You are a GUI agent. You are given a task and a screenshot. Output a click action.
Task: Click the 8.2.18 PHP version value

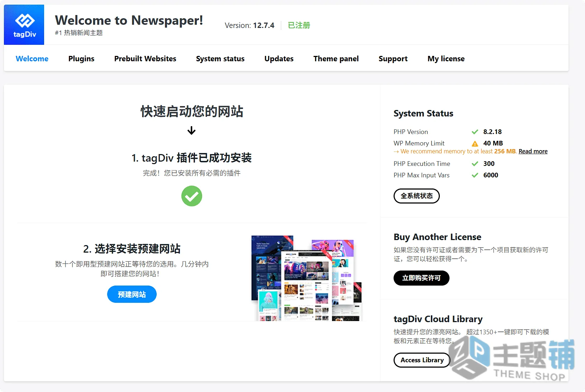[493, 132]
